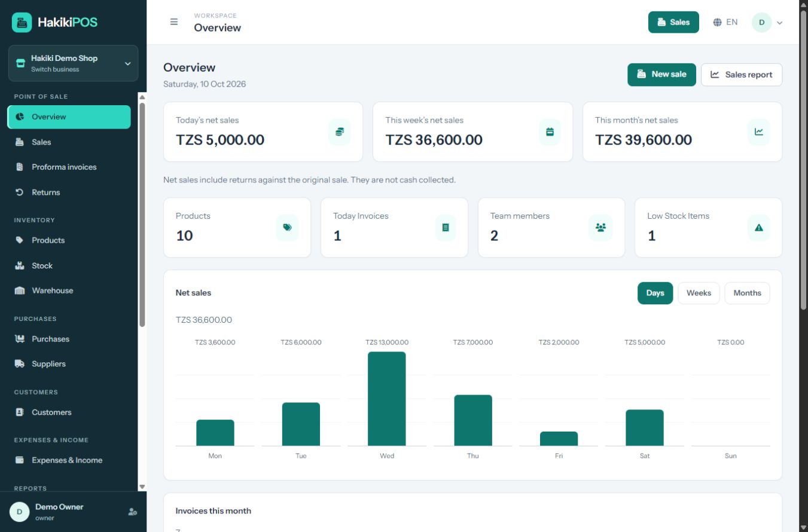The width and height of the screenshot is (808, 532).
Task: Open Customers in the sidebar
Action: point(69,412)
